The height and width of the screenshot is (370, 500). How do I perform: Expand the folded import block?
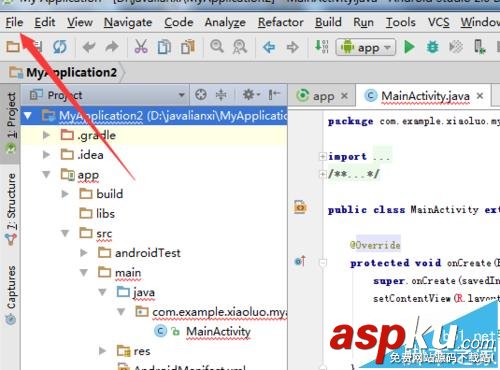pos(323,156)
